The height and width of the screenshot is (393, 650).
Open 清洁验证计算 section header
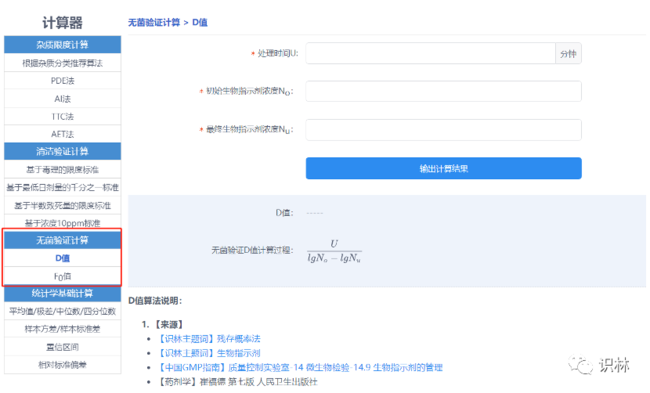[x=63, y=151]
